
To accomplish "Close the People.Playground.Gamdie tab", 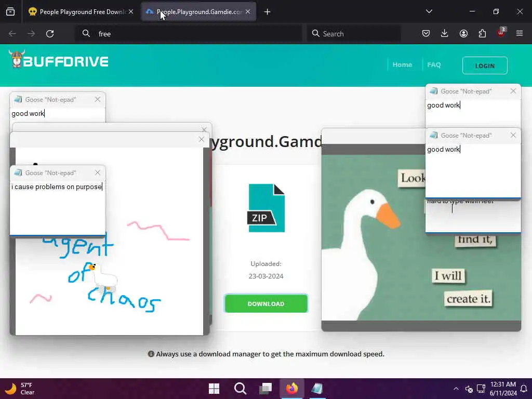I will coord(248,12).
